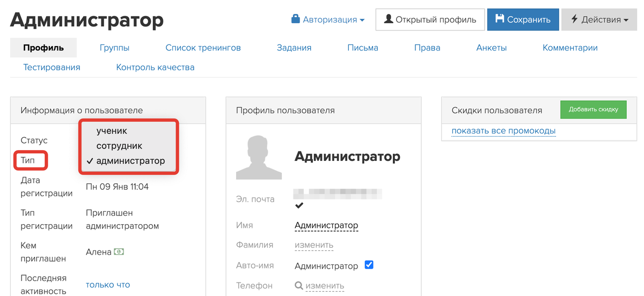644x296 pixels.
Task: Click изменить next to Фамилия
Action: 314,245
